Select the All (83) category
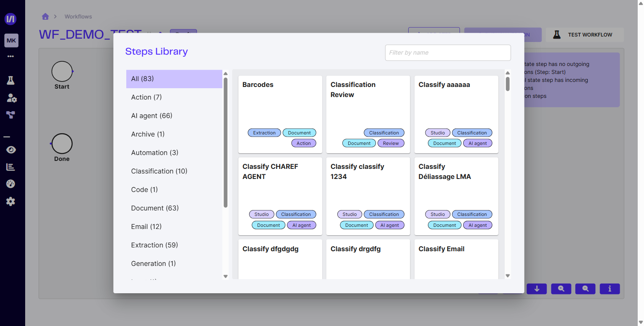Screen dimensions: 644x326 174,79
